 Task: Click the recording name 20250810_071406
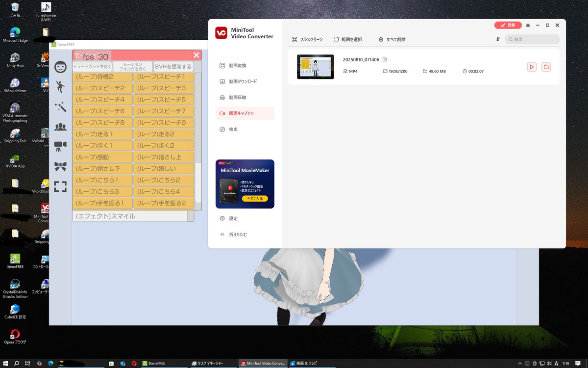(x=361, y=60)
